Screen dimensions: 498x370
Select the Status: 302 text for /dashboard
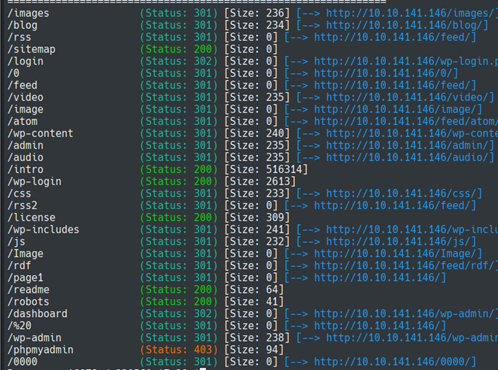pyautogui.click(x=179, y=313)
